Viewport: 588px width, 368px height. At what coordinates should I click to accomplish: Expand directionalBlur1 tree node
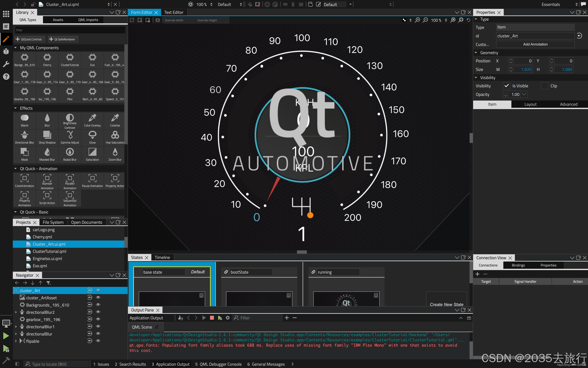[x=16, y=327]
